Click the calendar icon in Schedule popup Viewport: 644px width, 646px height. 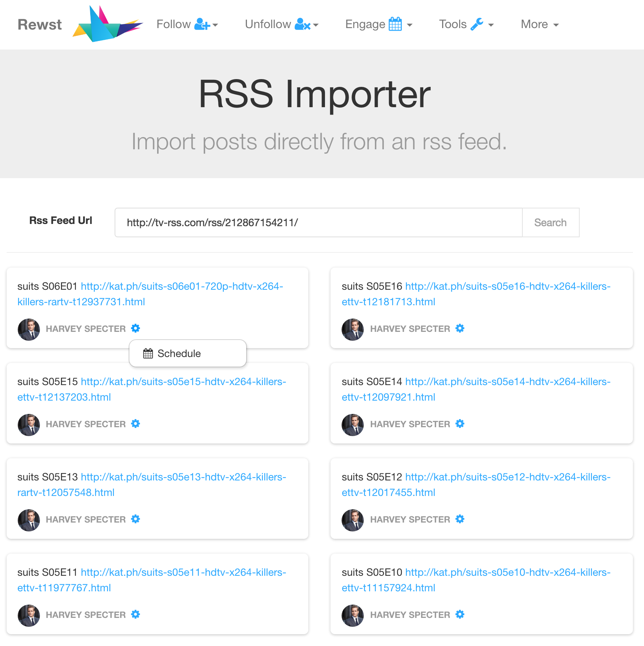148,354
